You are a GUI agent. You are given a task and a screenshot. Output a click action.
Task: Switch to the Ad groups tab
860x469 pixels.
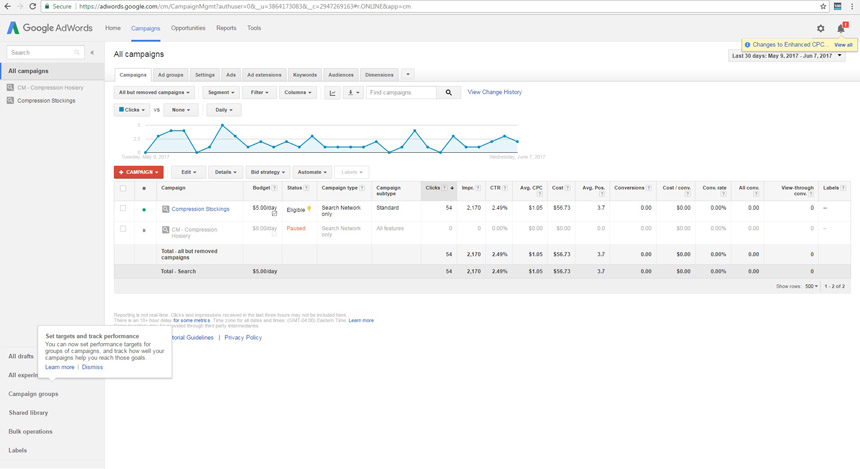[x=171, y=75]
